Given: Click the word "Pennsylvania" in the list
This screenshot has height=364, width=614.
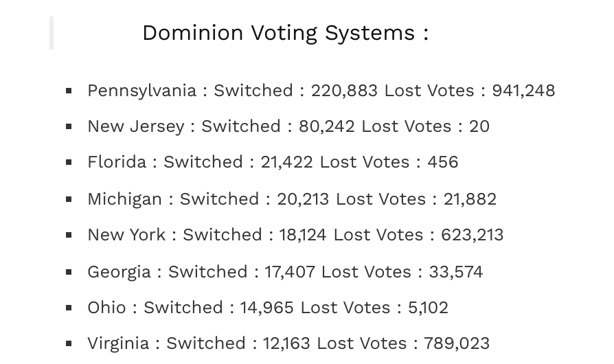Looking at the screenshot, I should (x=141, y=91).
